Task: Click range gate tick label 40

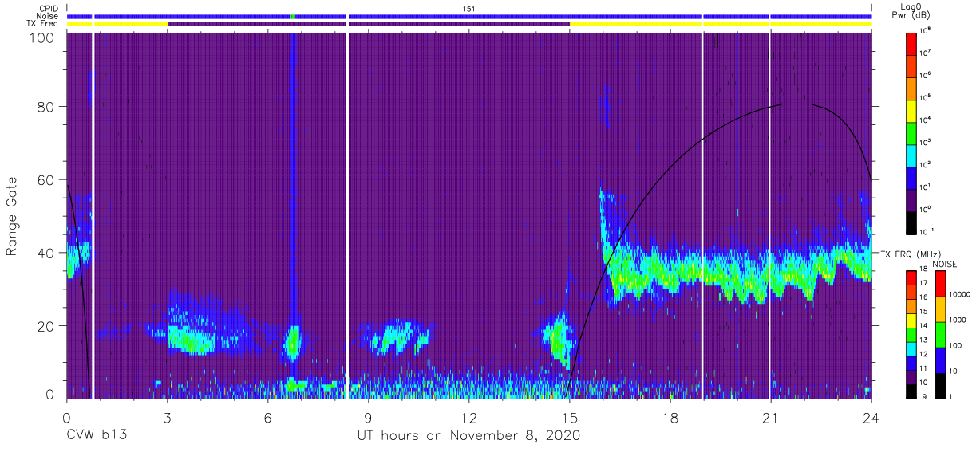Action: click(x=45, y=253)
